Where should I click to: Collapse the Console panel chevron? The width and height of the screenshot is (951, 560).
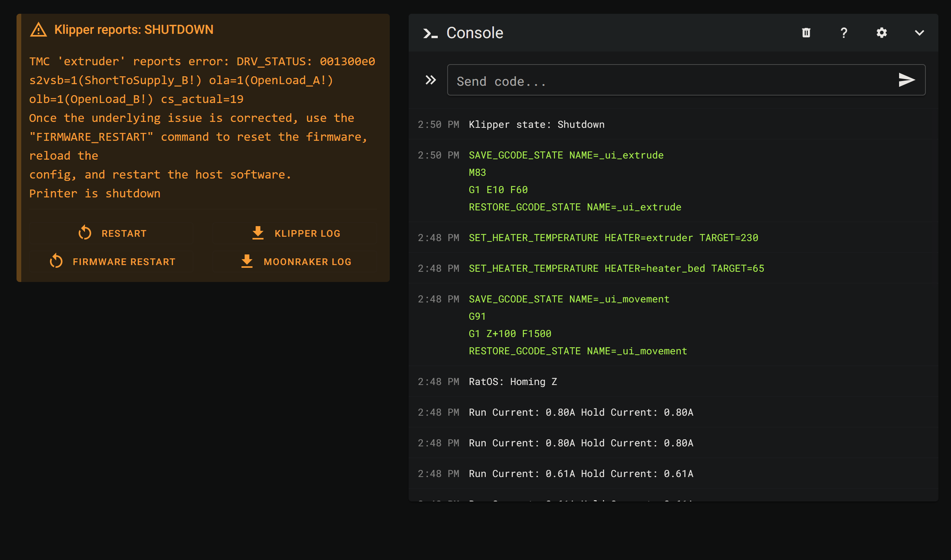tap(919, 33)
